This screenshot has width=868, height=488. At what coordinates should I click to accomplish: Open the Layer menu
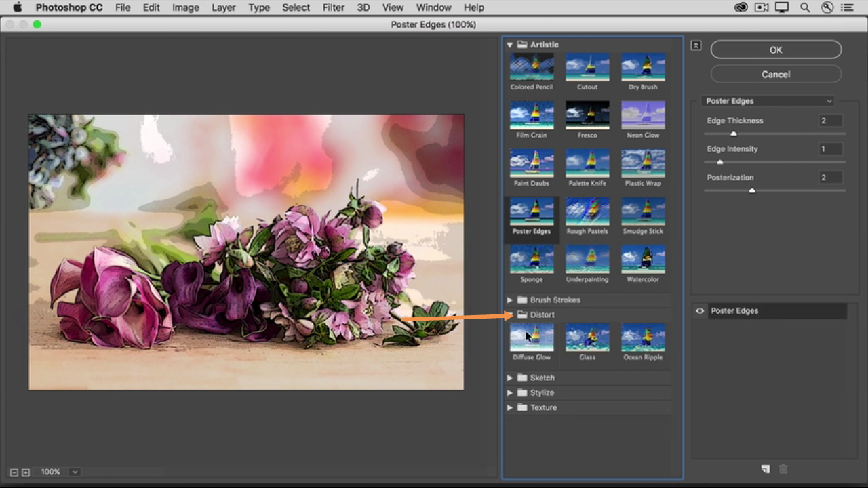point(222,7)
